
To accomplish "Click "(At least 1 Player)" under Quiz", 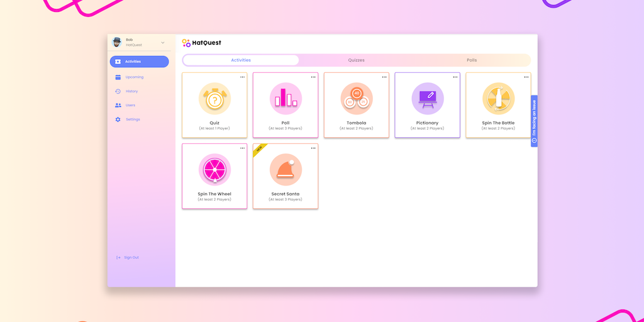I will pyautogui.click(x=214, y=128).
